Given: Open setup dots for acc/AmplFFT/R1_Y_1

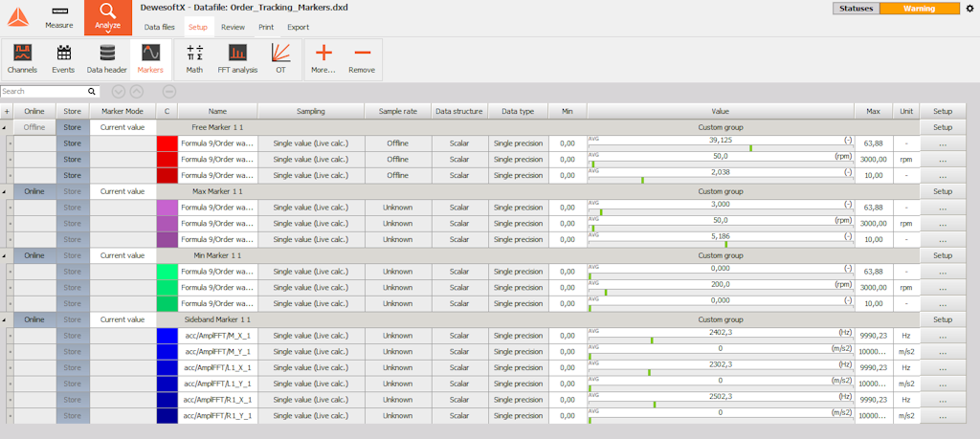Looking at the screenshot, I should click(x=943, y=415).
